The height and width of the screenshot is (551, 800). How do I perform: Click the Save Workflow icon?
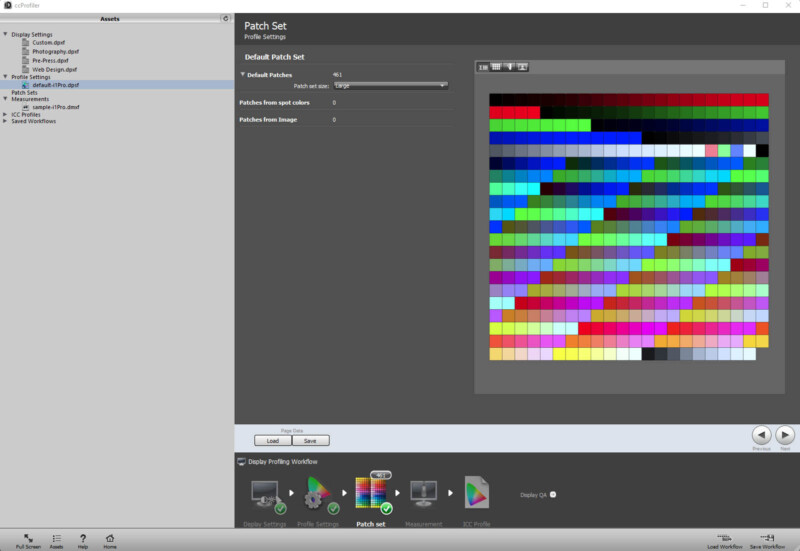[x=768, y=537]
